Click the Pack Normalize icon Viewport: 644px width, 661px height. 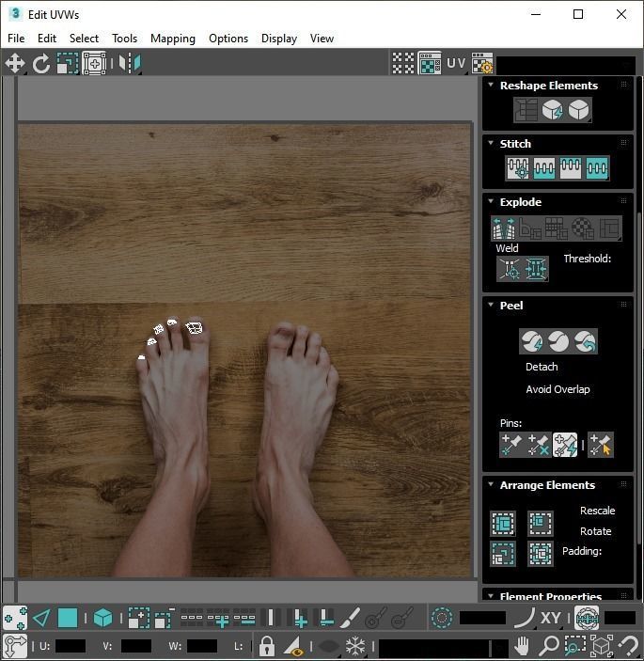coord(541,554)
